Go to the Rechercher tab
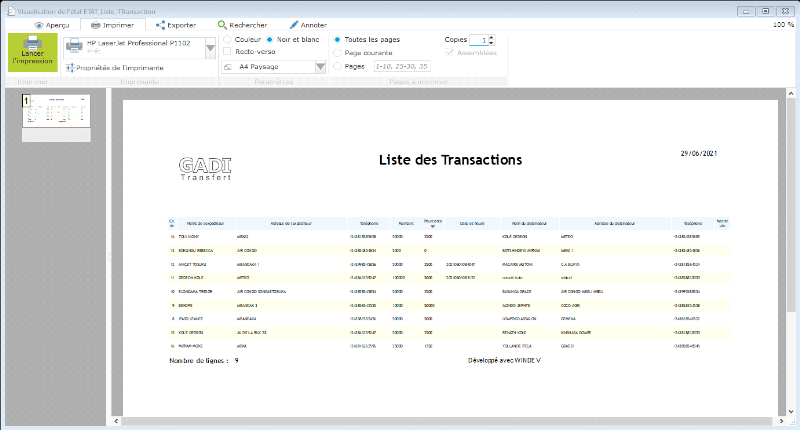800x430 pixels. click(x=242, y=24)
